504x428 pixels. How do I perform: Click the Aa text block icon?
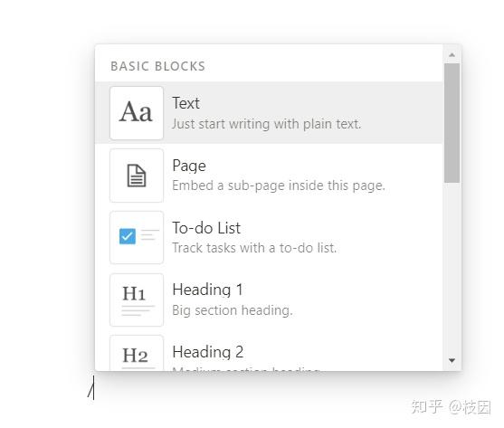point(137,113)
